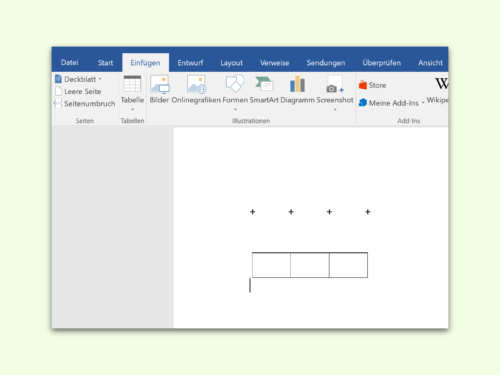
Task: Click inside the middle table cell
Action: [310, 265]
